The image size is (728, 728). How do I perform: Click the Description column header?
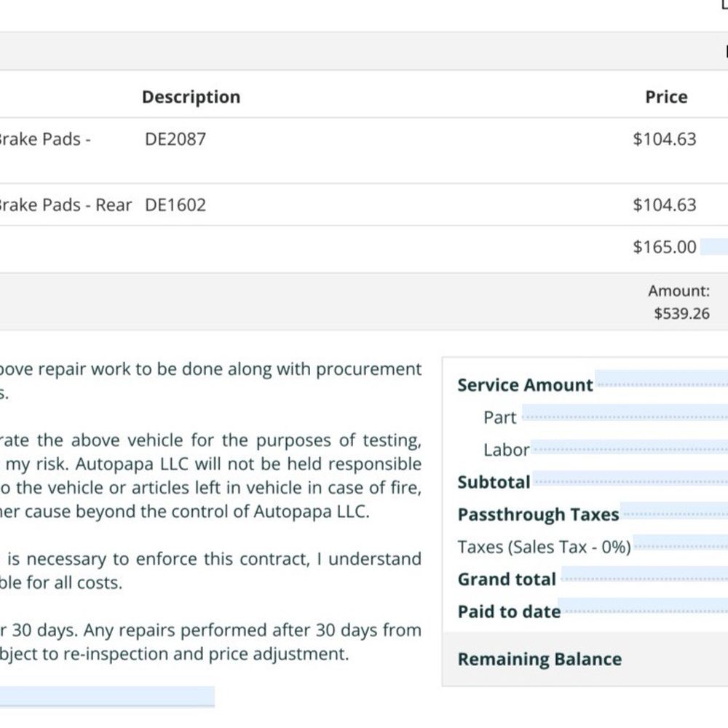(x=191, y=97)
